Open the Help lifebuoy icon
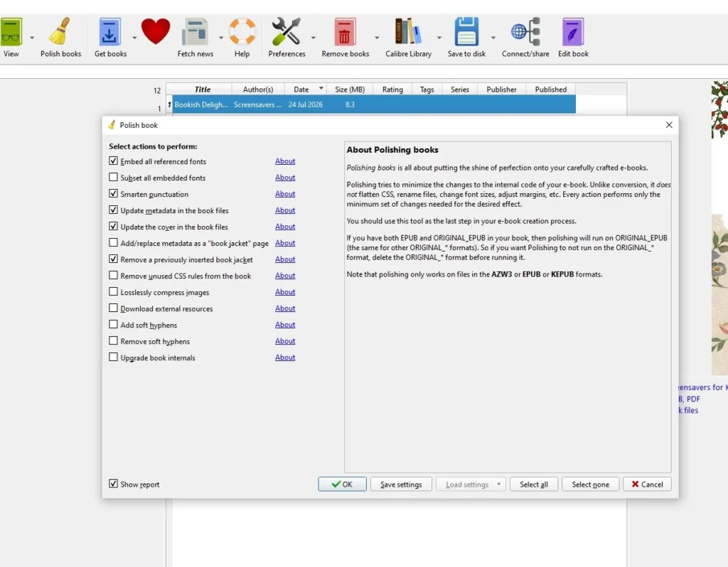728x567 pixels. (242, 31)
